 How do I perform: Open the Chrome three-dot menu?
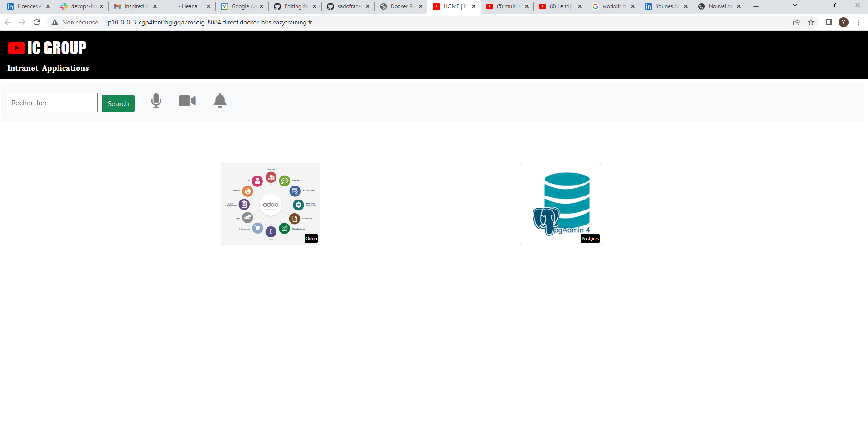(857, 22)
